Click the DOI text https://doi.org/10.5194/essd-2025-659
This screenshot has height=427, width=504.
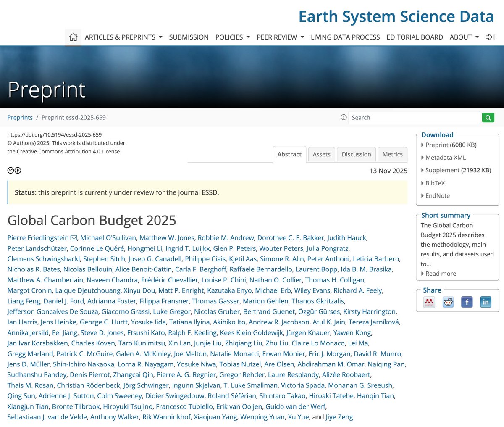pos(55,135)
